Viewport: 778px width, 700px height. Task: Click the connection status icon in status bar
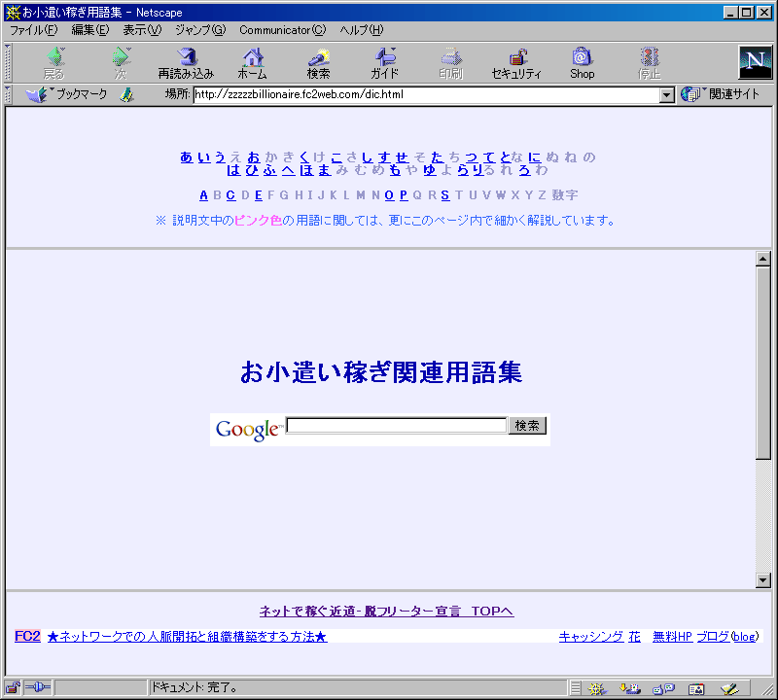tap(37, 687)
